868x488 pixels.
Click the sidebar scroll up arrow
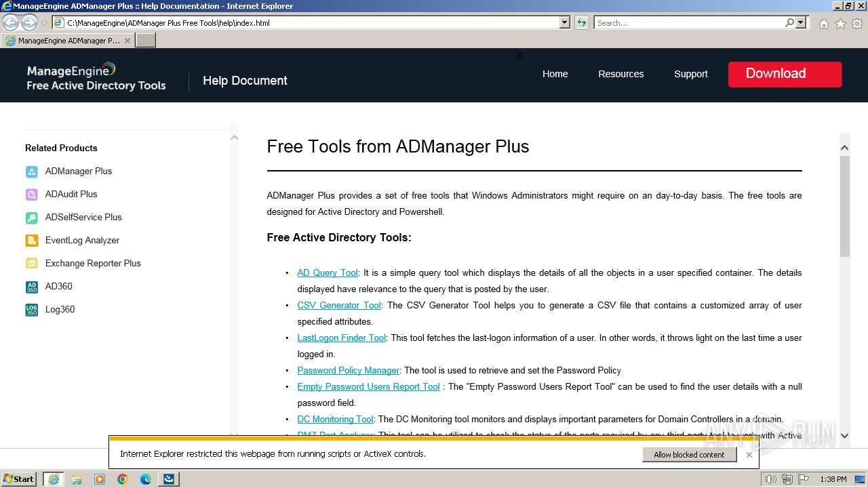[235, 138]
